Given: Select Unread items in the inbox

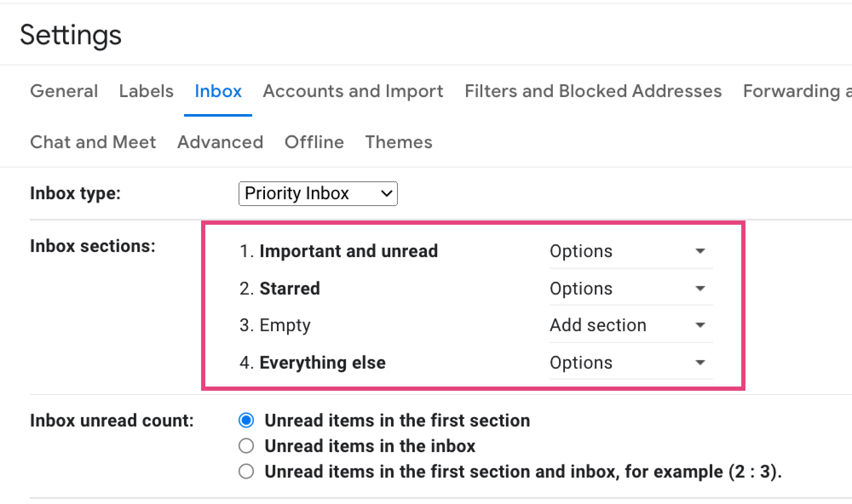Looking at the screenshot, I should tap(246, 446).
